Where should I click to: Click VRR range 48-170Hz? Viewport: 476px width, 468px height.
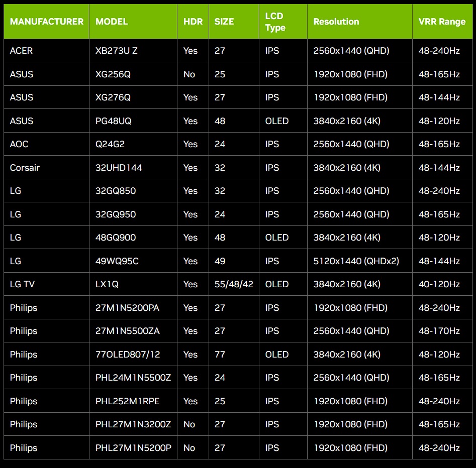tap(443, 331)
